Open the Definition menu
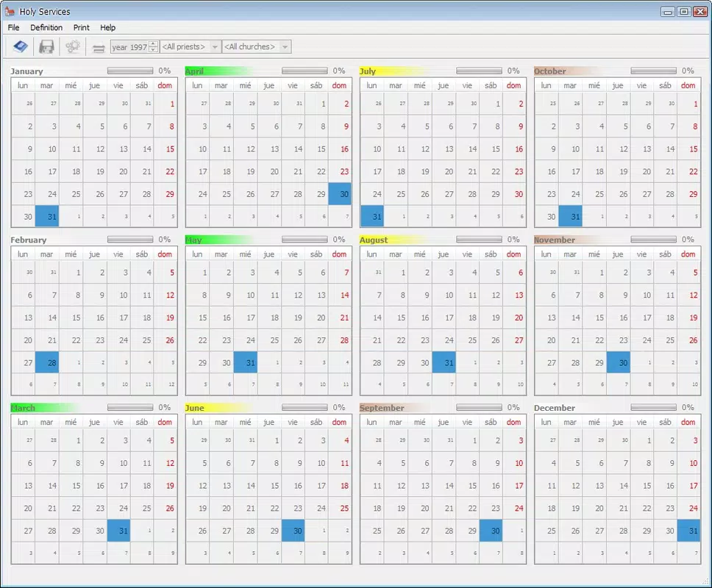Image resolution: width=712 pixels, height=588 pixels. coord(46,28)
